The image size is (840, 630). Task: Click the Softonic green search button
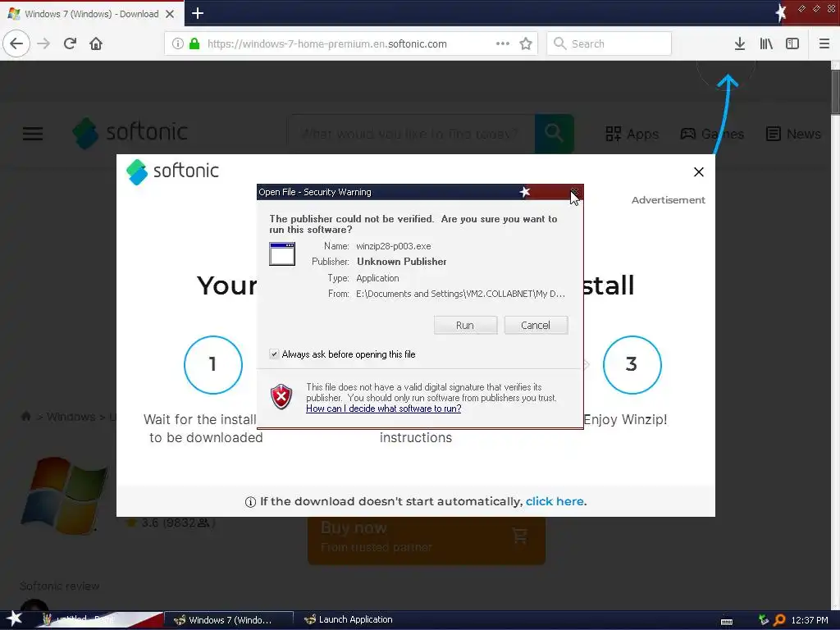tap(554, 134)
